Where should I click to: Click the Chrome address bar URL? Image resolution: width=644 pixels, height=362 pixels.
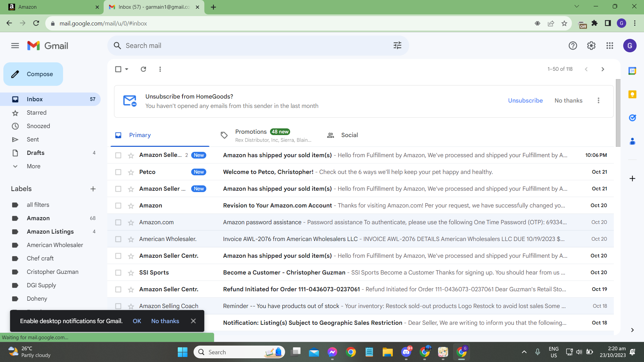[x=103, y=23]
